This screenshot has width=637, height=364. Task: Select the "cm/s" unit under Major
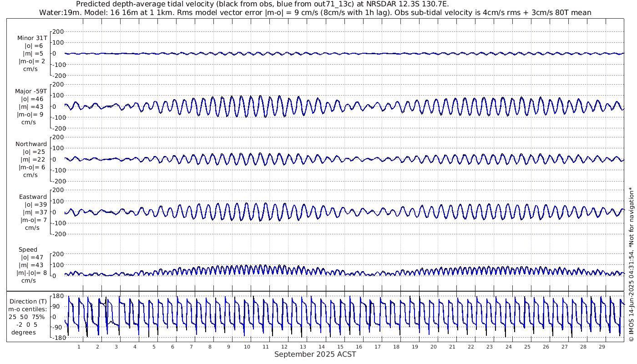[29, 122]
